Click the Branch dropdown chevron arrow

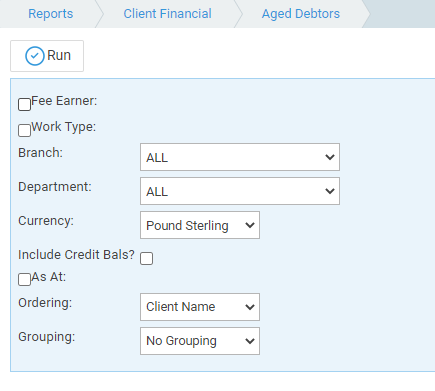coord(330,157)
